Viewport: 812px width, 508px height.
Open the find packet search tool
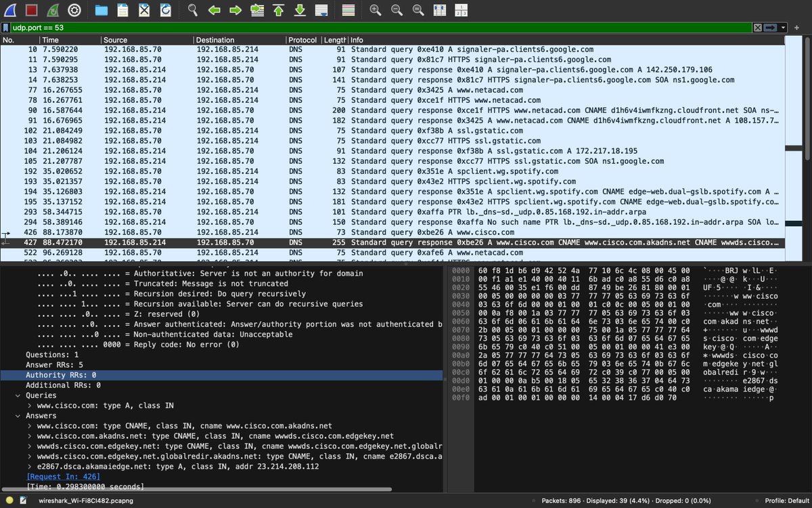coord(191,9)
